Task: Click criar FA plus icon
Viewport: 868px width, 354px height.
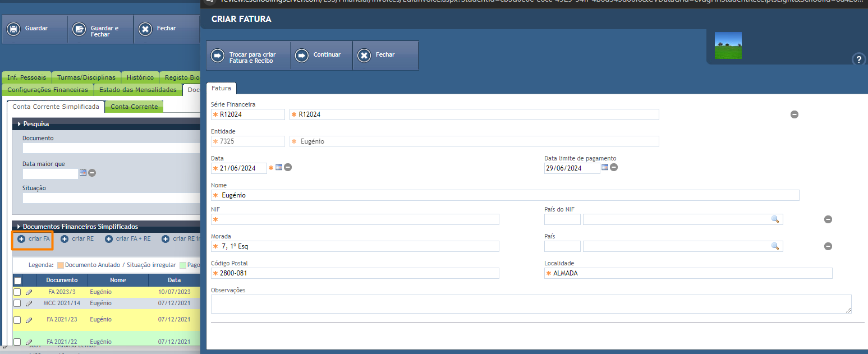Action: click(21, 239)
